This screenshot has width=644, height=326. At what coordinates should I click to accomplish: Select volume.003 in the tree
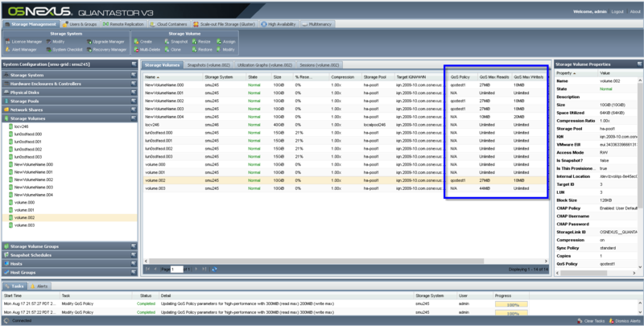[25, 225]
